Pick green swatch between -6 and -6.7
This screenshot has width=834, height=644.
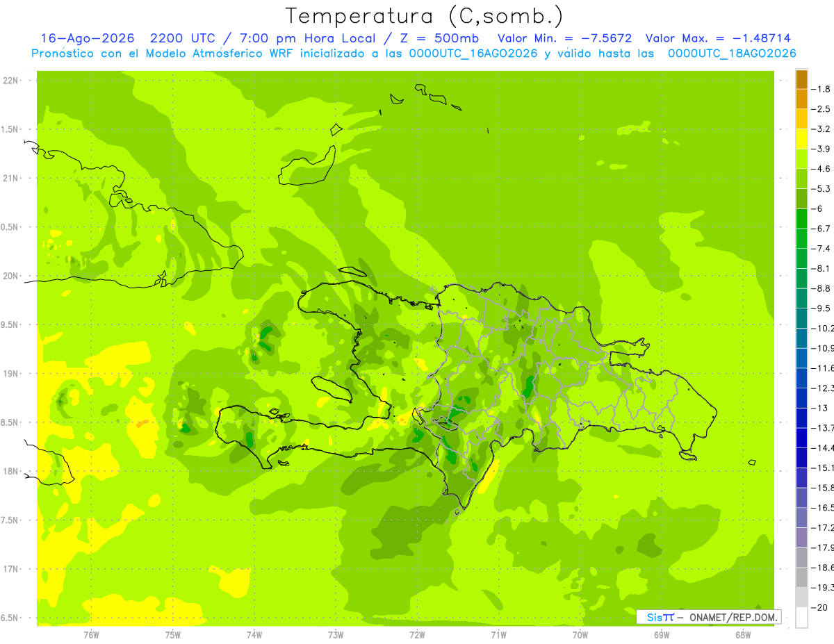tap(801, 218)
